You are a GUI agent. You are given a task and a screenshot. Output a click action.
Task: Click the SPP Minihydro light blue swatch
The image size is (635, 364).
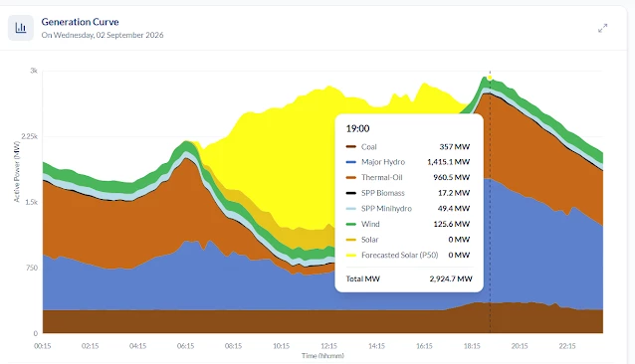tap(350, 209)
